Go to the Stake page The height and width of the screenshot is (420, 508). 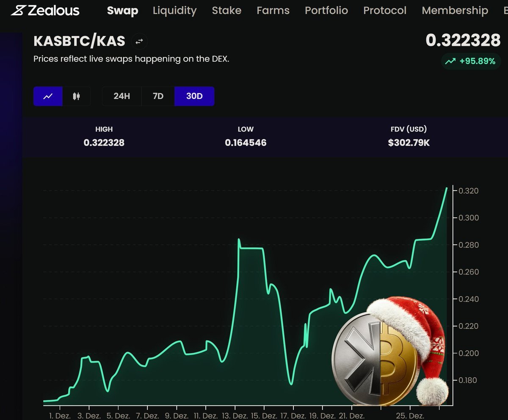coord(226,11)
